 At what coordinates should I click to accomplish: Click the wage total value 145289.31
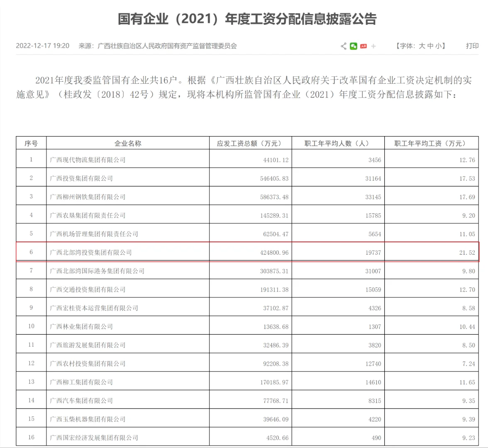pos(274,216)
